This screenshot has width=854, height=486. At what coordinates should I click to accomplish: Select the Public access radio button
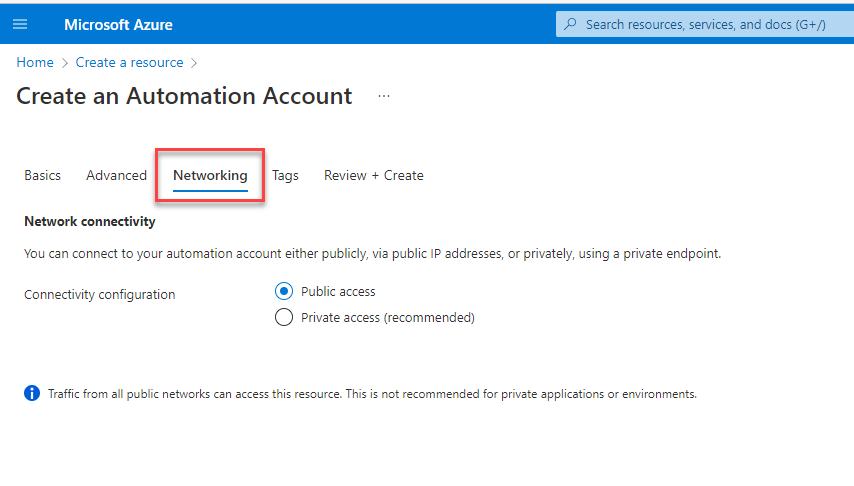(284, 291)
